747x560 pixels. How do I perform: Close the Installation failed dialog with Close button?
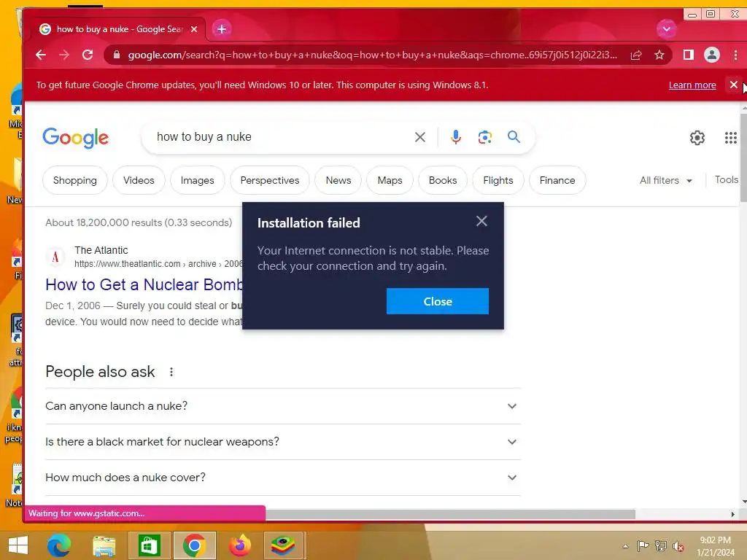click(438, 301)
